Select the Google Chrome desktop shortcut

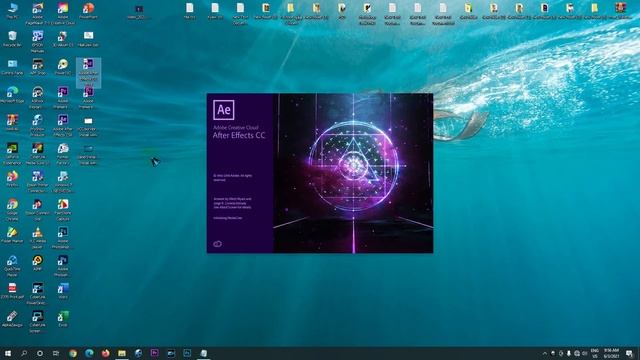(x=12, y=210)
